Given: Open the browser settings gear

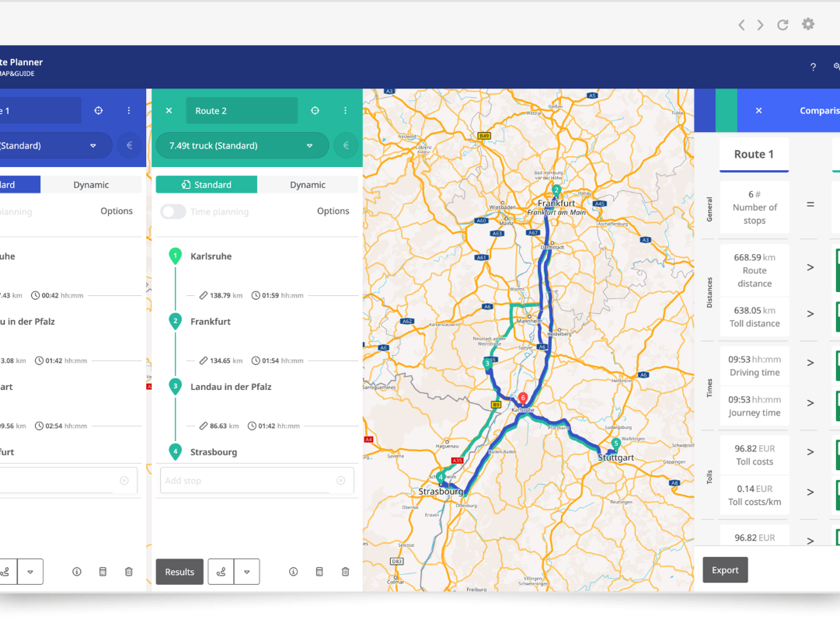Looking at the screenshot, I should click(x=808, y=24).
